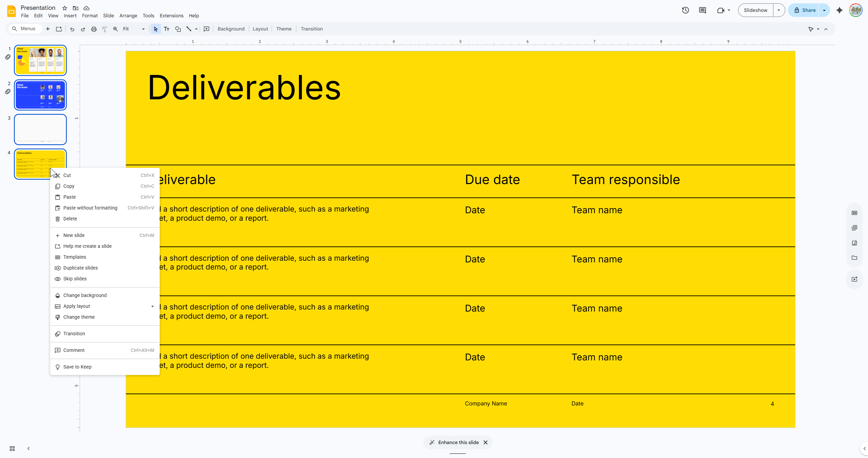The height and width of the screenshot is (458, 868).
Task: Choose Help me create a slide
Action: tap(105, 246)
